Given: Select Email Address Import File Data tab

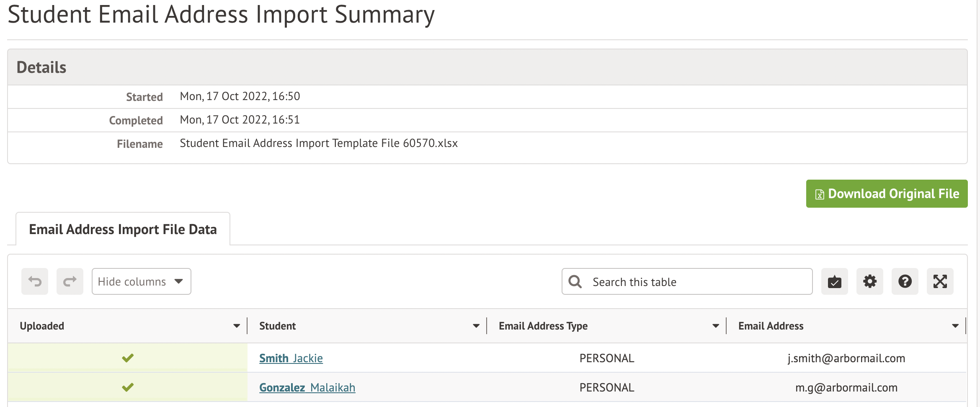Looking at the screenshot, I should pyautogui.click(x=123, y=229).
